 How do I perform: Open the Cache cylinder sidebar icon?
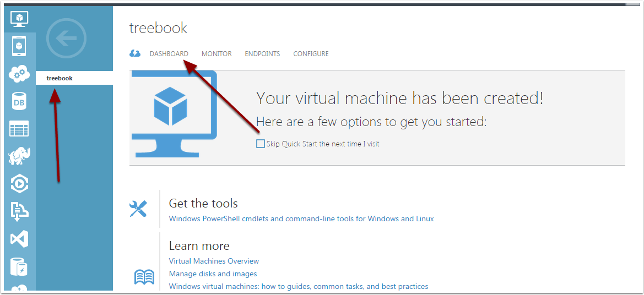point(19,267)
